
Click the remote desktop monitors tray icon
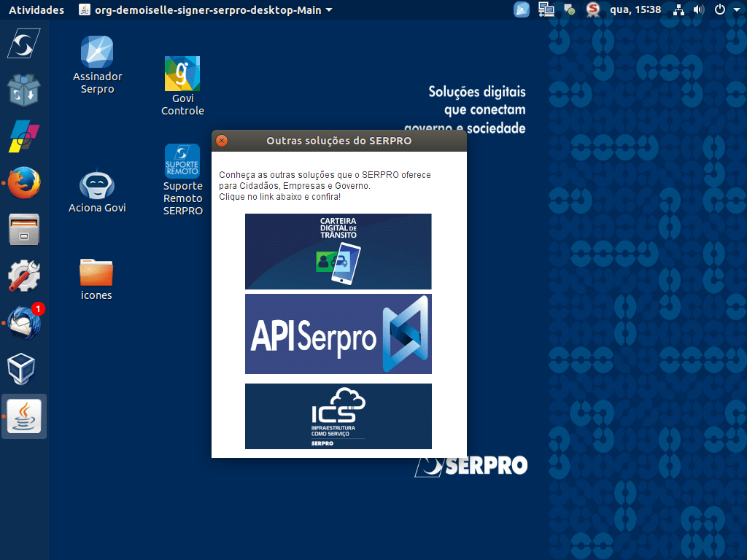click(546, 9)
